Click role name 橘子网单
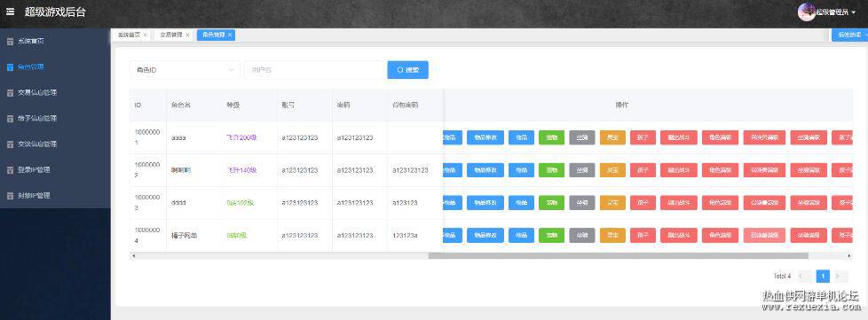The width and height of the screenshot is (868, 320). [x=184, y=236]
